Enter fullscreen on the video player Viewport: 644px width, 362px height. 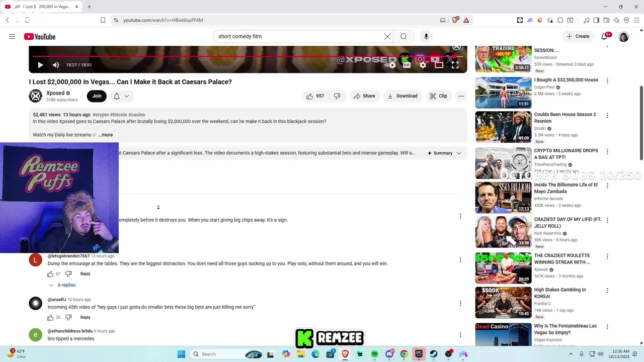click(455, 65)
